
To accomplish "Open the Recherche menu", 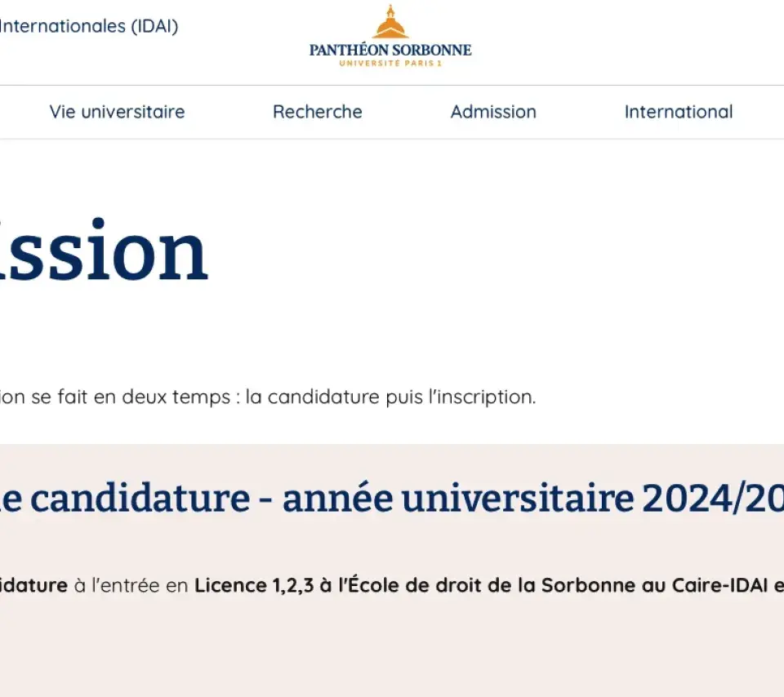I will click(x=318, y=112).
